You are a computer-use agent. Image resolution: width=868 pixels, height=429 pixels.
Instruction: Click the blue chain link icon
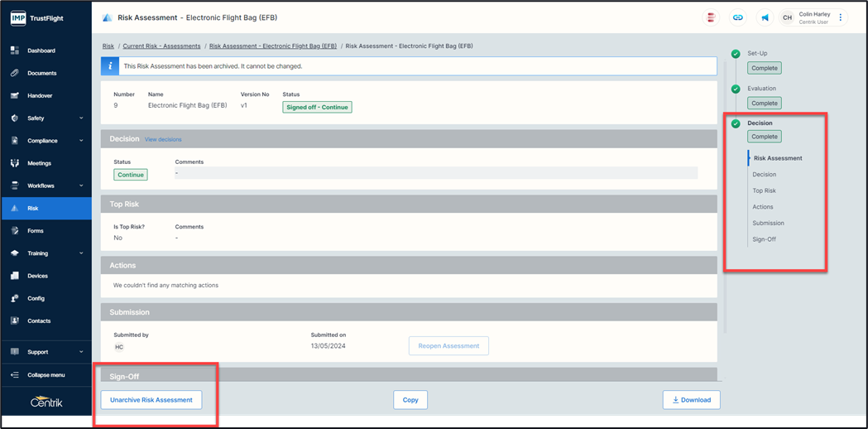(x=737, y=17)
